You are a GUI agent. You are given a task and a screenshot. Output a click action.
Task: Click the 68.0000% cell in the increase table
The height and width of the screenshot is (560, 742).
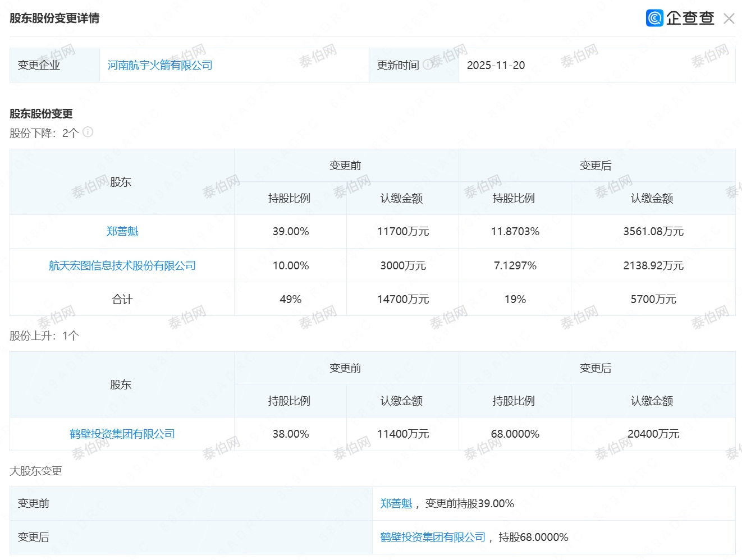point(515,434)
